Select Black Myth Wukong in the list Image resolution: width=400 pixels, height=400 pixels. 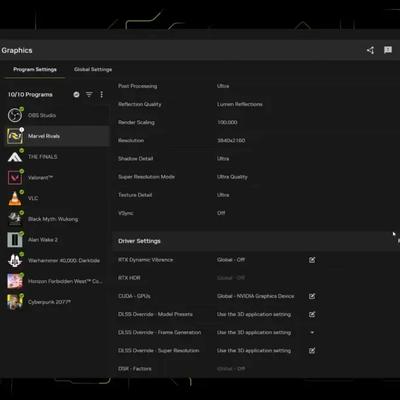tap(57, 219)
